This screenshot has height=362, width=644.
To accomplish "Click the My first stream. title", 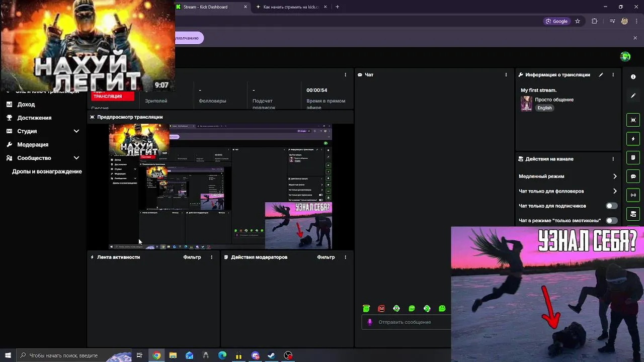I will tap(538, 90).
